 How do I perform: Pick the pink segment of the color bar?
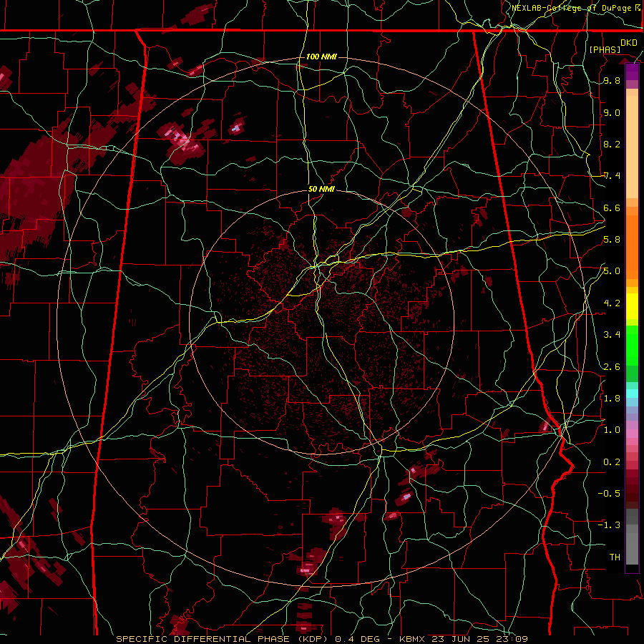coord(632,434)
